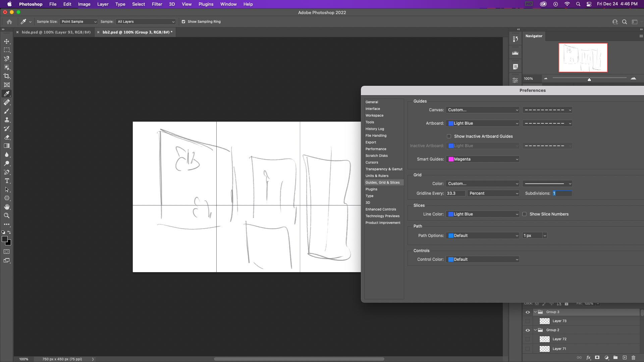Add a layer mask at panel bottom
This screenshot has height=362, width=644.
point(597,358)
